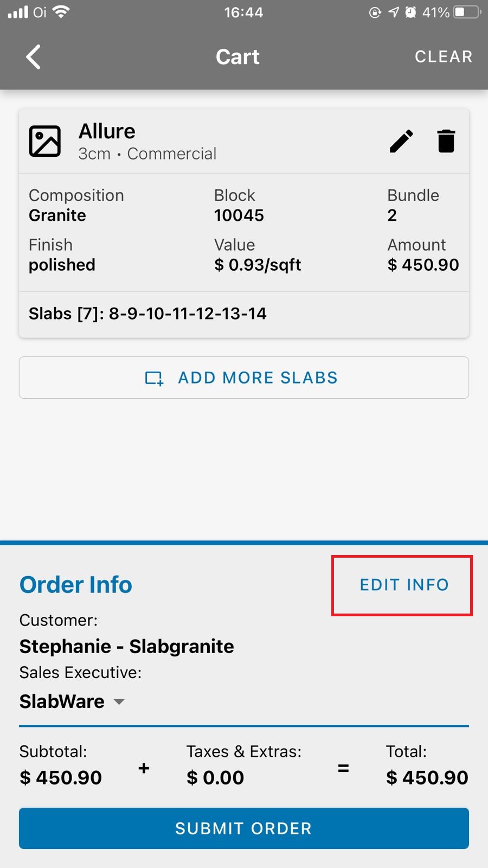This screenshot has width=488, height=868.
Task: Clear the cart
Action: (x=444, y=56)
